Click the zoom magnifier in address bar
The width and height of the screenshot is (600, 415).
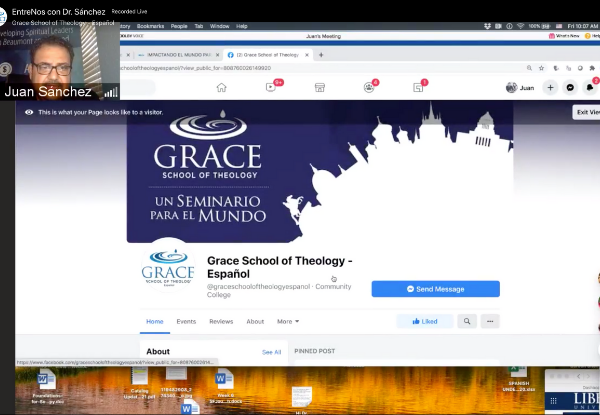pos(529,68)
